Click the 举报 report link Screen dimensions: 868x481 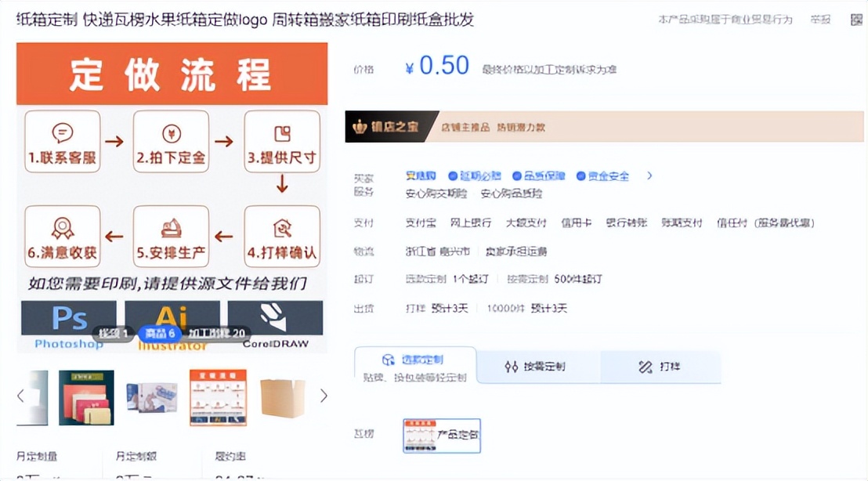pyautogui.click(x=820, y=19)
